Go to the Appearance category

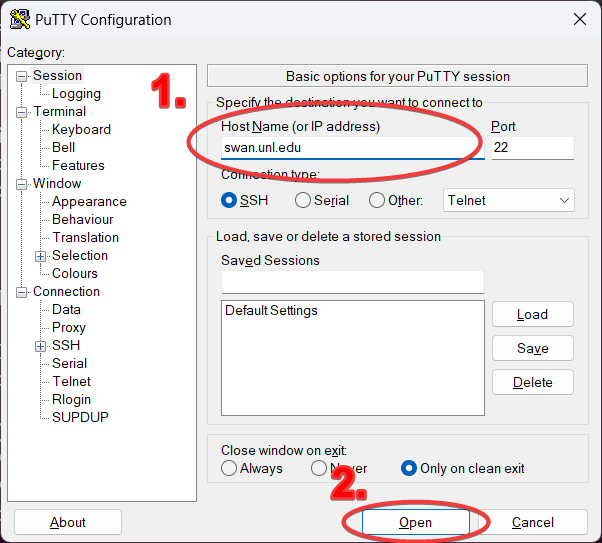[89, 201]
